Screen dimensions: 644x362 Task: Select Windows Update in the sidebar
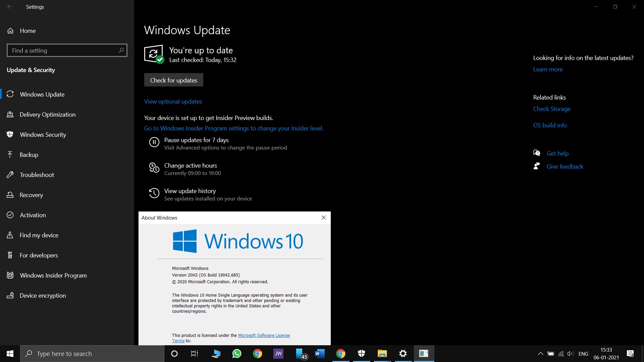tap(42, 94)
